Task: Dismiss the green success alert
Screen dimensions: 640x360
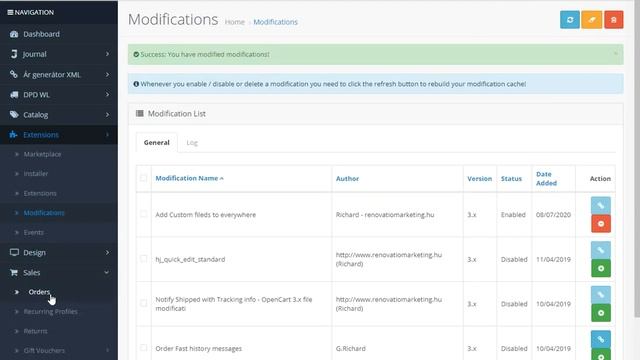Action: (x=616, y=53)
